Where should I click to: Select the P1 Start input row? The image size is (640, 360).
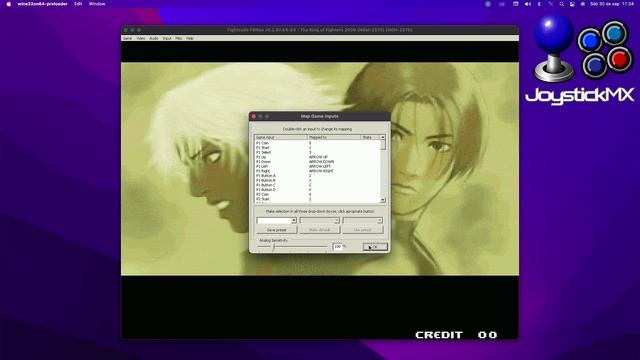pyautogui.click(x=317, y=148)
